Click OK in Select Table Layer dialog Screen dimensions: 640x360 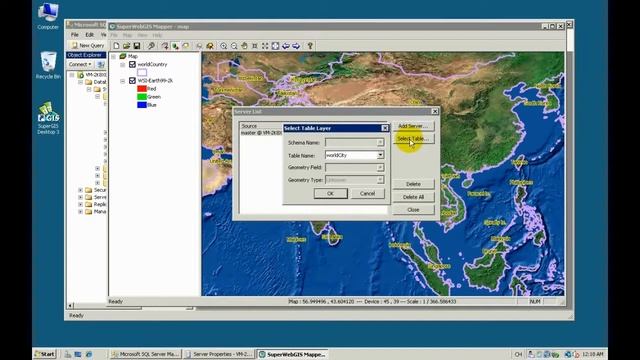click(331, 193)
